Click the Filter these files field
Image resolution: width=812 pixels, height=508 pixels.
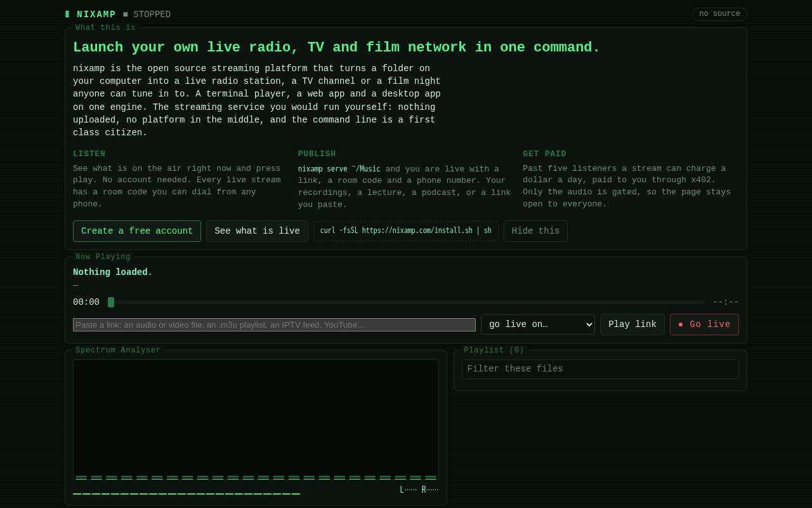click(600, 369)
